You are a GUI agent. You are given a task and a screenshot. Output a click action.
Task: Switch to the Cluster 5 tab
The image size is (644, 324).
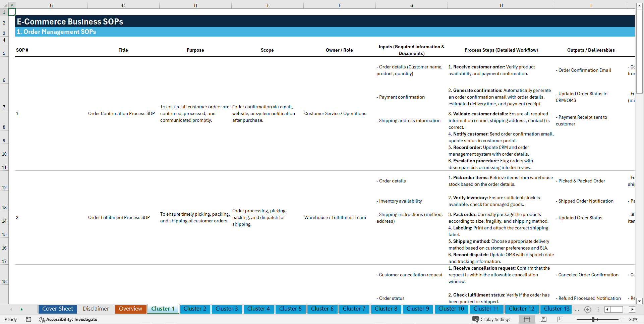tap(290, 309)
